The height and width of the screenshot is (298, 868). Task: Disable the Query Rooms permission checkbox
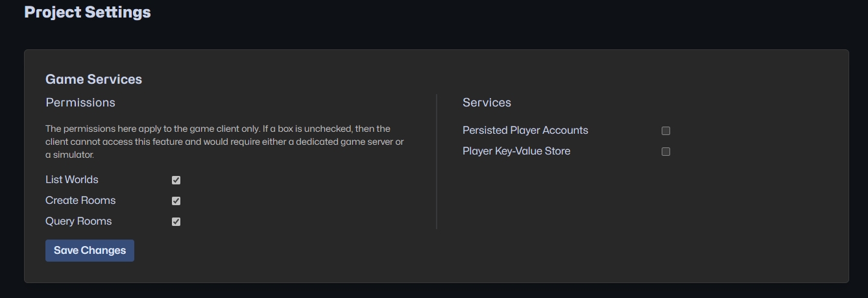(x=176, y=221)
